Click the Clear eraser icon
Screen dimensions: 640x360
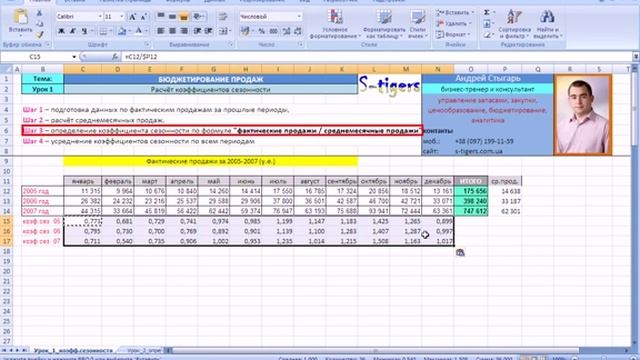[487, 35]
